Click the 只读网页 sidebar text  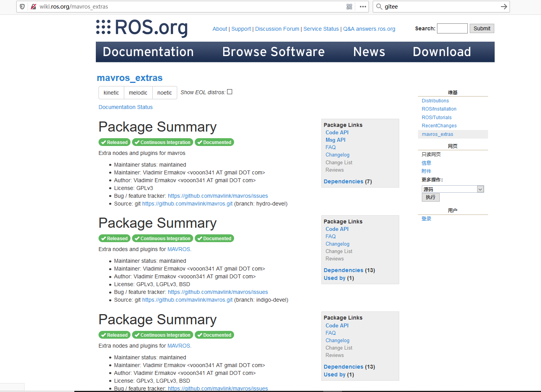(431, 155)
